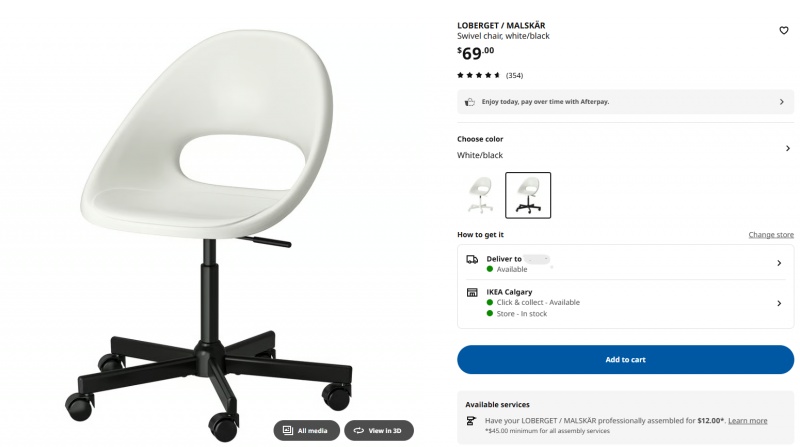Click the All media gallery icon

tap(288, 431)
